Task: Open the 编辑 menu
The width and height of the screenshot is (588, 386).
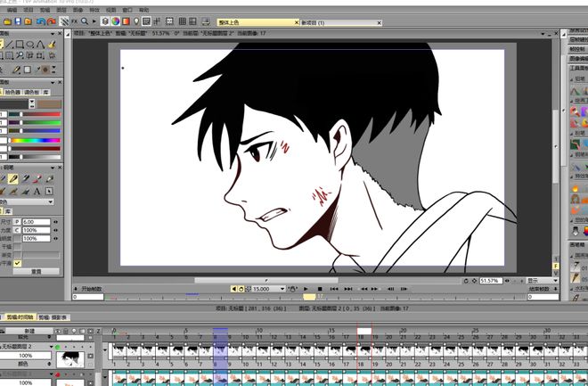Action: [x=12, y=10]
